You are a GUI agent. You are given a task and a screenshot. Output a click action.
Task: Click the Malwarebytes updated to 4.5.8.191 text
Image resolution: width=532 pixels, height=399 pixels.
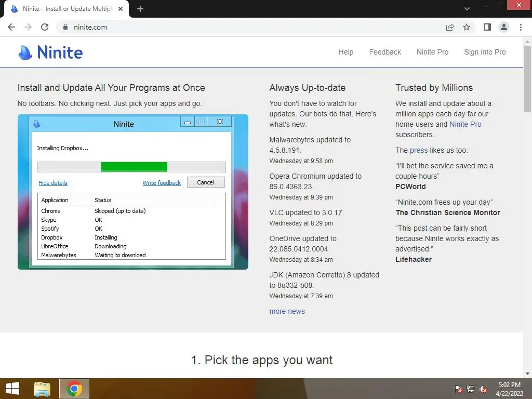310,145
